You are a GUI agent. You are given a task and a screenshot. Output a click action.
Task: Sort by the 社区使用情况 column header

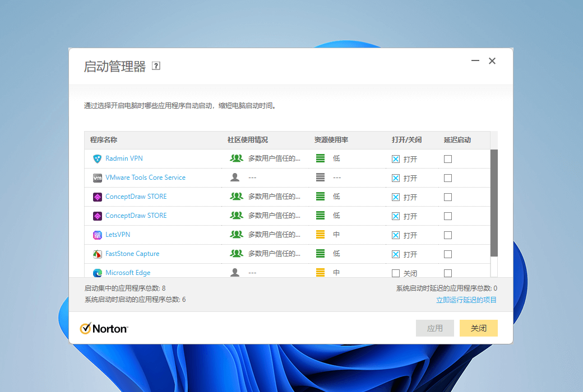tap(248, 140)
